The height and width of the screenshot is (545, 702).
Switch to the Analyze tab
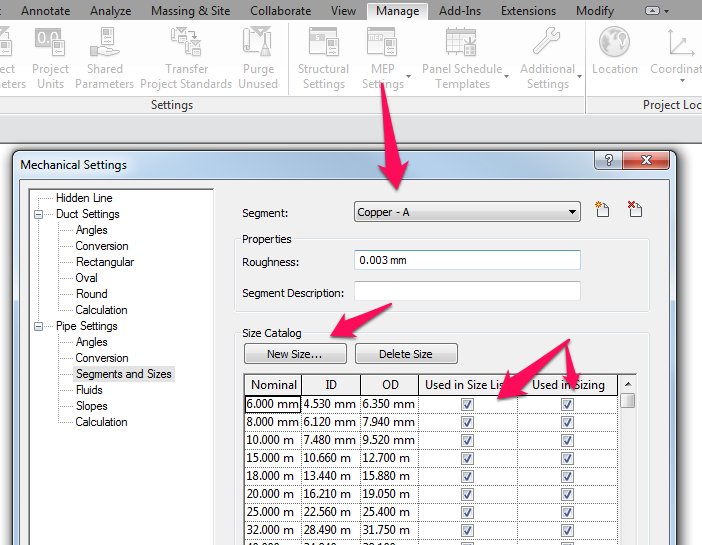pos(111,11)
